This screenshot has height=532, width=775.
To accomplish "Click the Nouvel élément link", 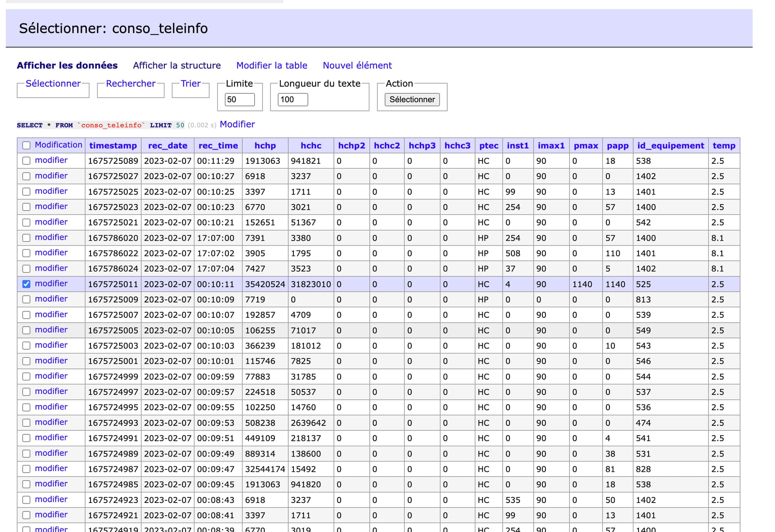I will (x=357, y=65).
